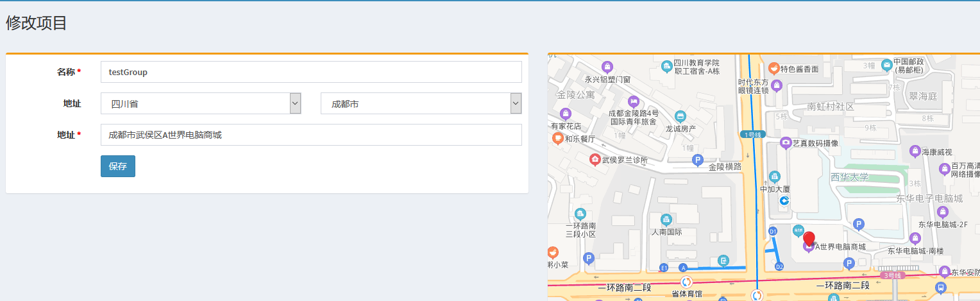This screenshot has width=980, height=301.
Task: Click the ATM icon near A世界电脑商城
Action: coord(798,230)
